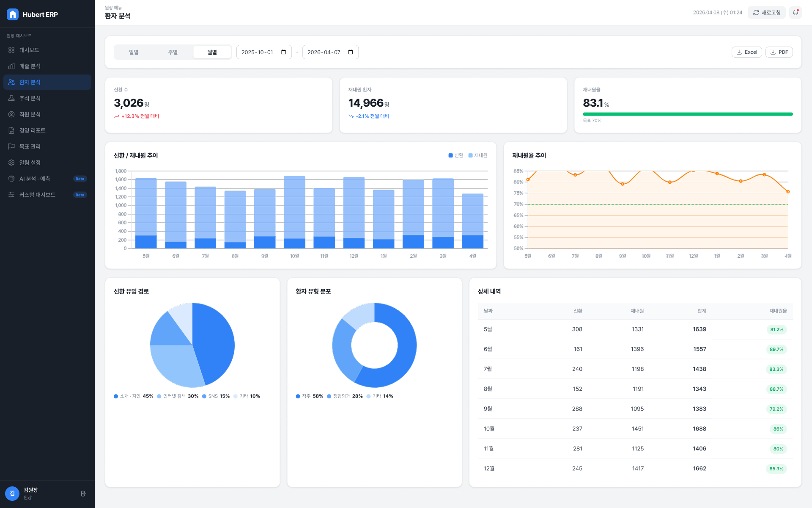Switch the period to 주별
The image size is (812, 508).
[173, 52]
